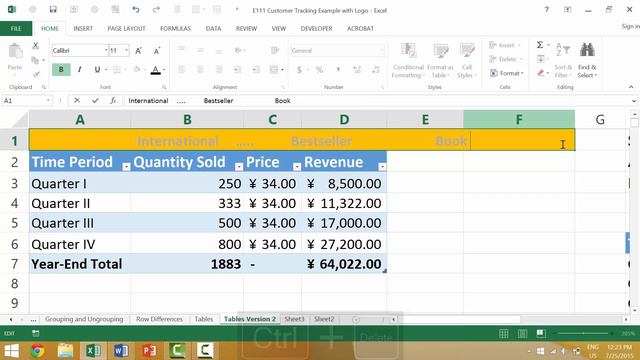640x360 pixels.
Task: Collapse the ribbon with the caret
Action: (x=631, y=87)
